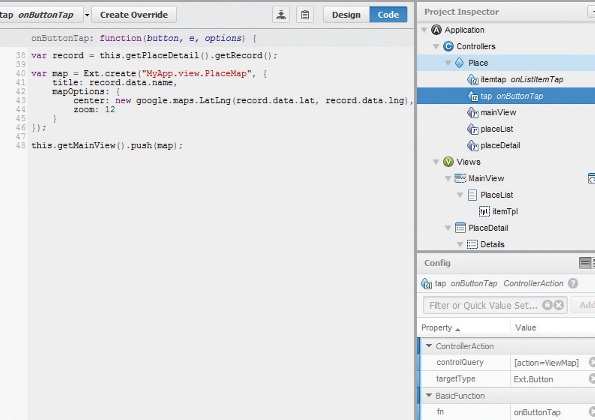Click the Views green icon
Viewport: 595px width, 420px height.
[448, 162]
